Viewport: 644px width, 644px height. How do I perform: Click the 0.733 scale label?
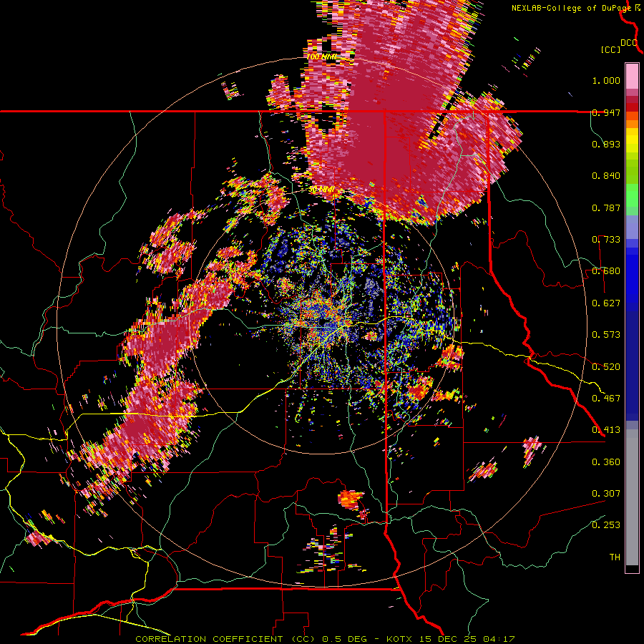point(606,240)
